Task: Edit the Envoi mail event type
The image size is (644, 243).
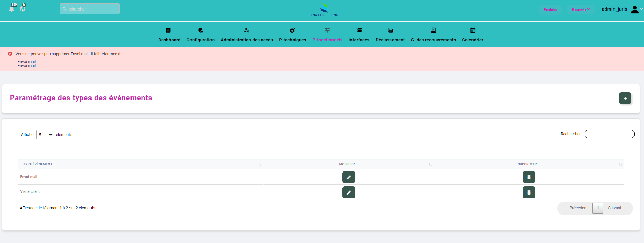Action: click(348, 177)
